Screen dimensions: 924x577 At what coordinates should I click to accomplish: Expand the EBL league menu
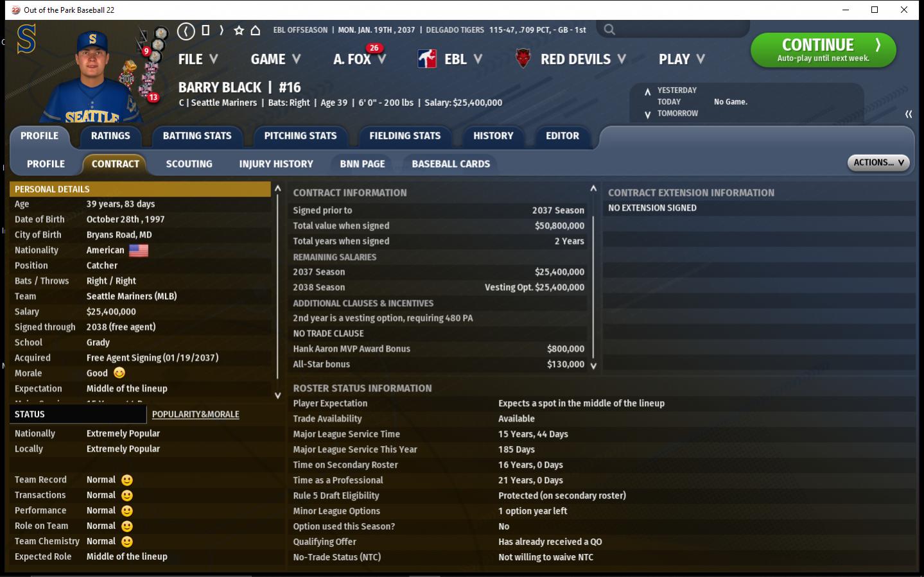click(x=463, y=59)
